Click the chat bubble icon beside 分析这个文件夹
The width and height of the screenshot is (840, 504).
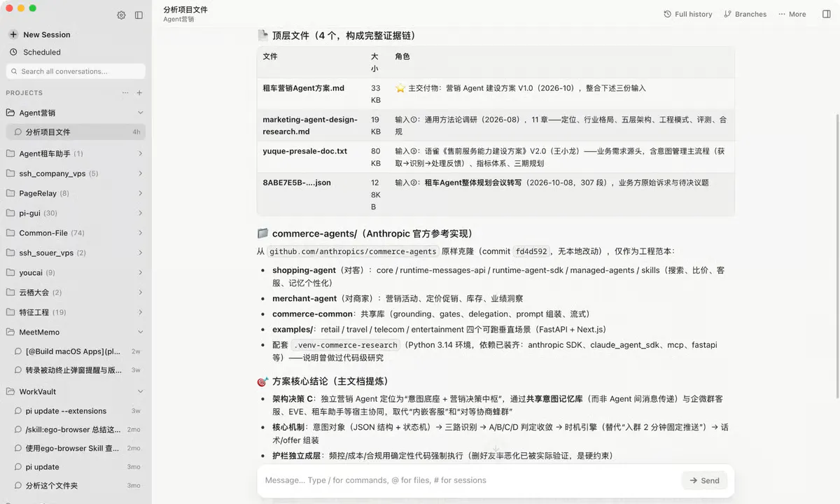click(18, 485)
